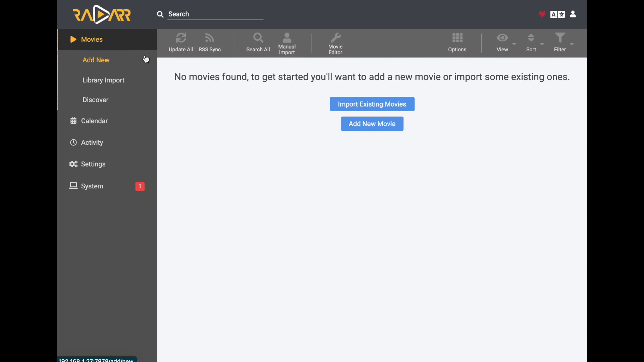Open the Calendar sidebar section

pyautogui.click(x=94, y=121)
